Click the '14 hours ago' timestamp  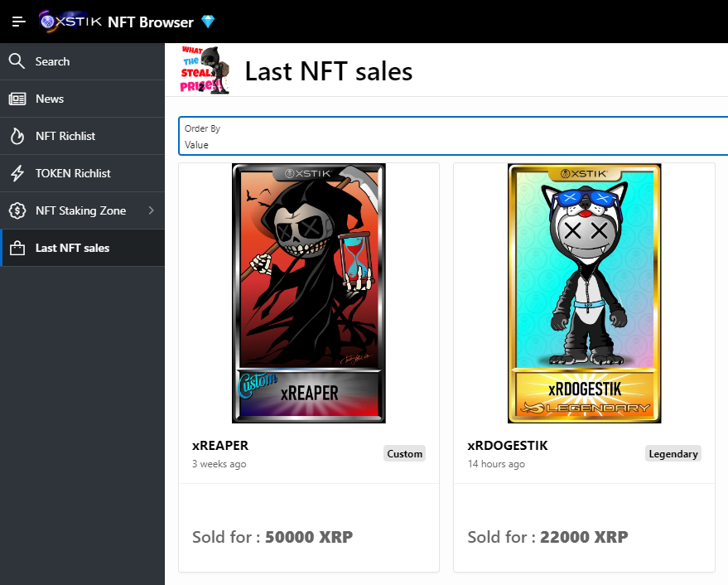pos(496,464)
